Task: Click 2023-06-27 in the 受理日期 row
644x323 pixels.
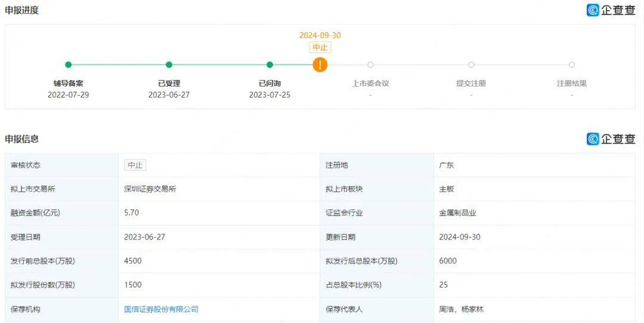Action: [x=144, y=237]
